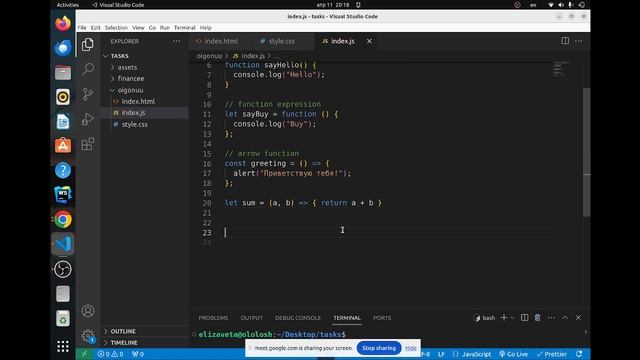Open index.html in the Explorer tree
The height and width of the screenshot is (360, 640).
(138, 101)
